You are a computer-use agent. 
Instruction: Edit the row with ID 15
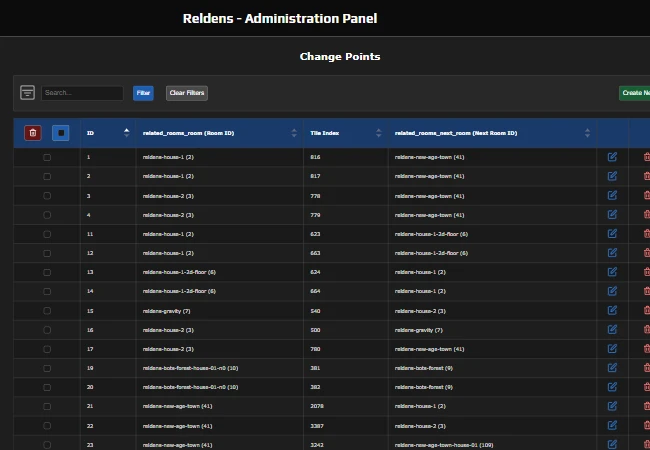point(612,310)
